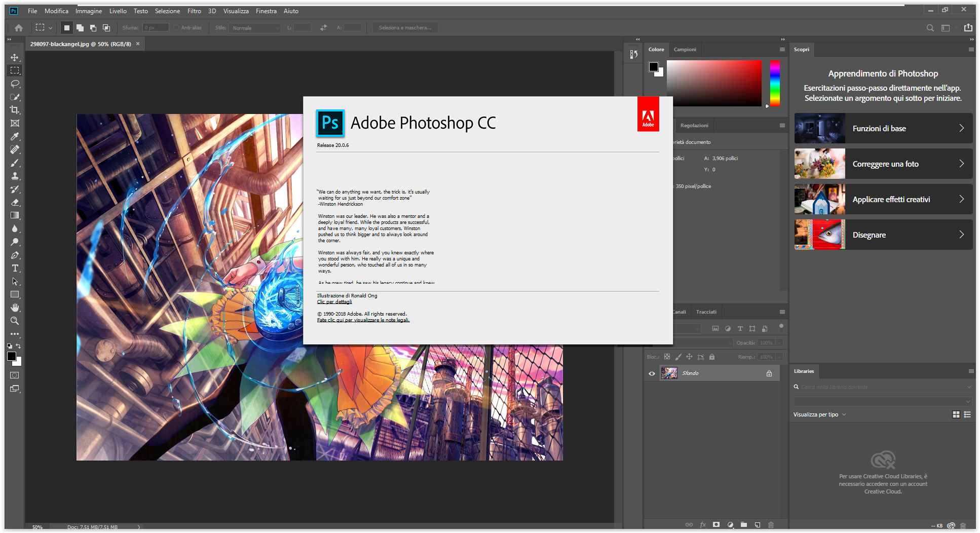Expand the Funzioni di base chevron

[x=962, y=128]
